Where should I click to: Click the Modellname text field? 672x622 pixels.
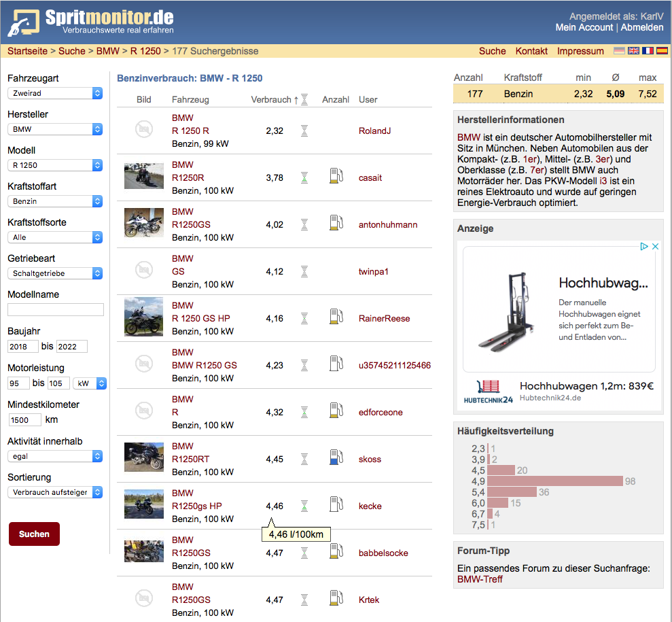click(x=56, y=309)
